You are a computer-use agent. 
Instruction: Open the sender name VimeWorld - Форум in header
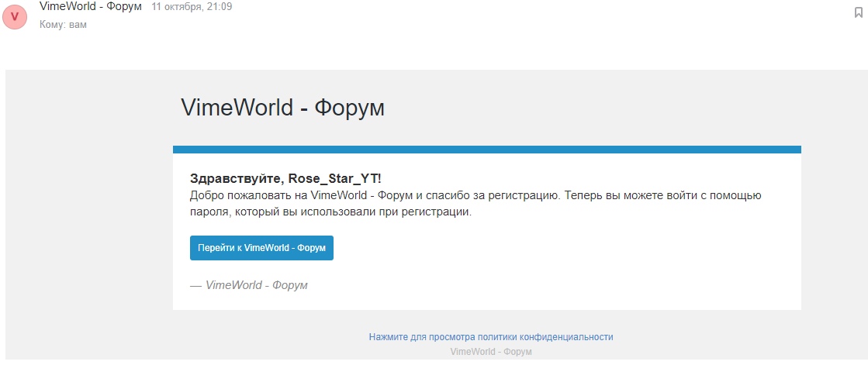[x=90, y=7]
